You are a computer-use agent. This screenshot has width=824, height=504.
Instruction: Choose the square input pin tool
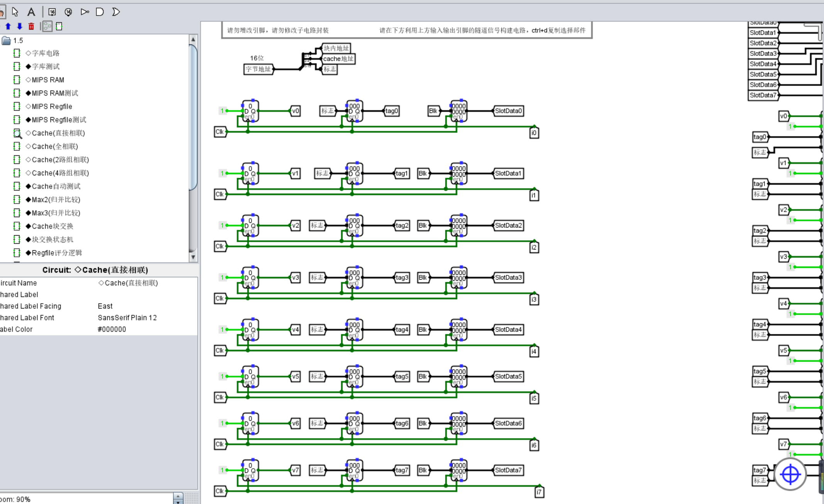[x=52, y=12]
